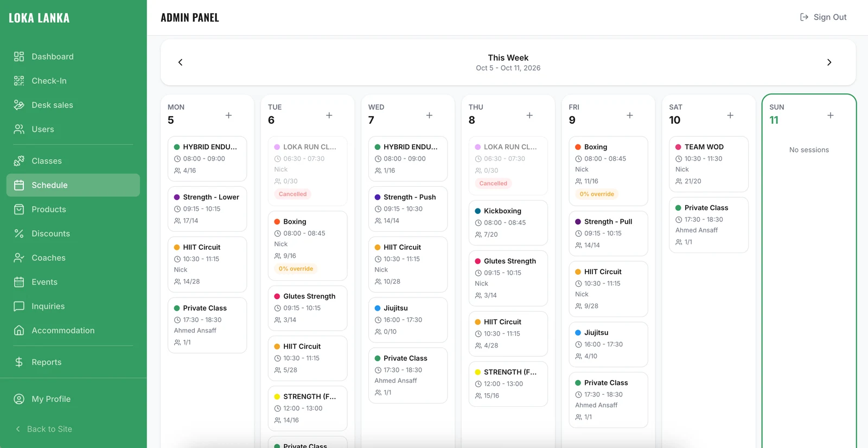
Task: Click the Discounts percent icon
Action: (x=19, y=234)
